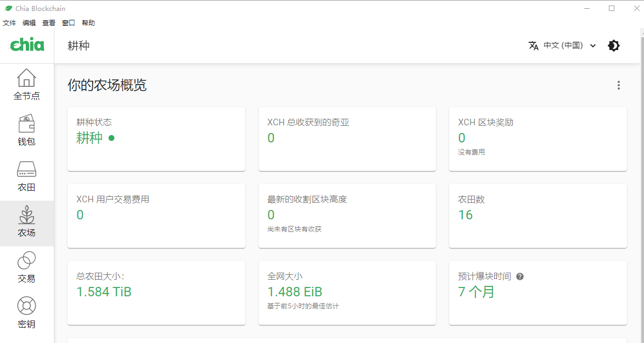Click the Chia logo in sidebar
This screenshot has height=343, width=644.
(27, 45)
